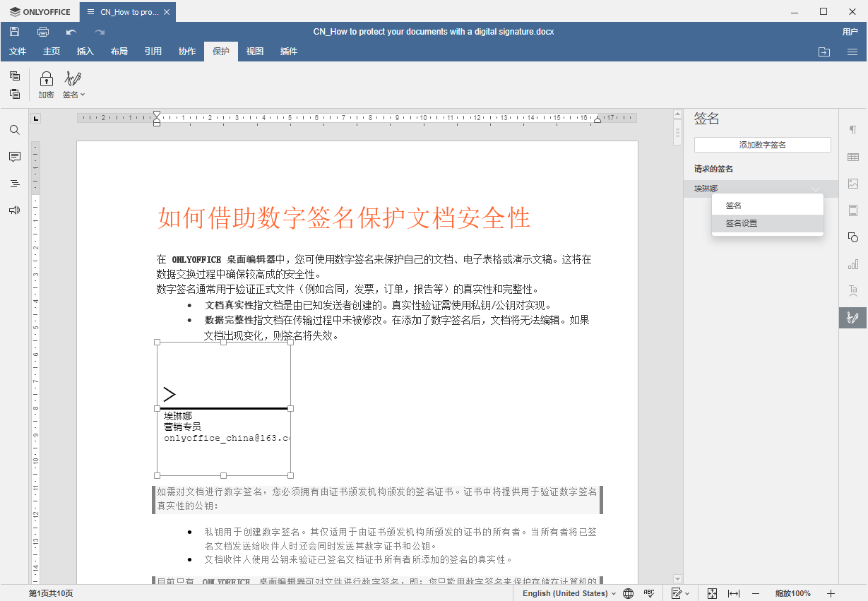Screen dimensions: 868x601
Task: Open the English (United States) language dropdown
Action: pyautogui.click(x=569, y=593)
